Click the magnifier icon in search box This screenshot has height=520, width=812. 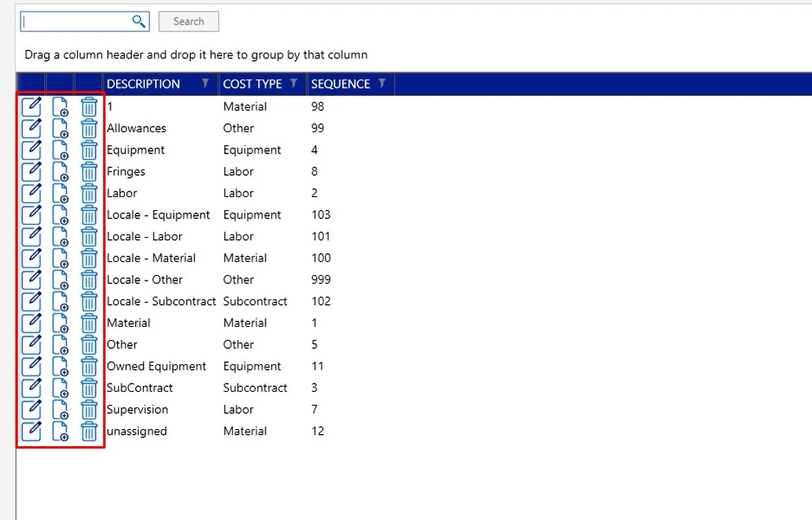139,21
